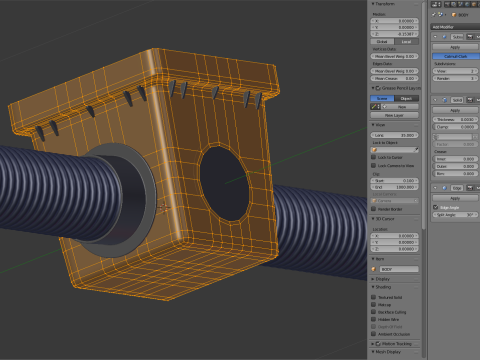Viewport: 480px width, 360px height.
Task: Click the Median Z value field
Action: pos(395,34)
